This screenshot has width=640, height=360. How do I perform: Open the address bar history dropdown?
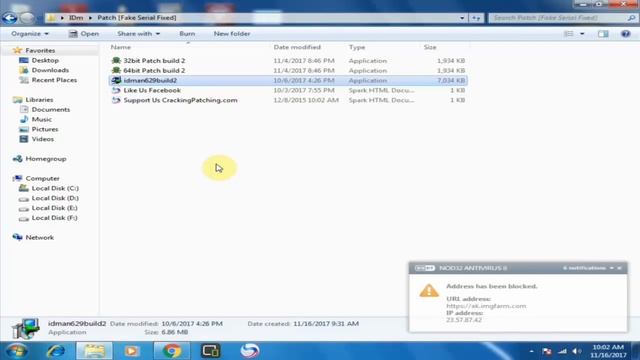462,18
